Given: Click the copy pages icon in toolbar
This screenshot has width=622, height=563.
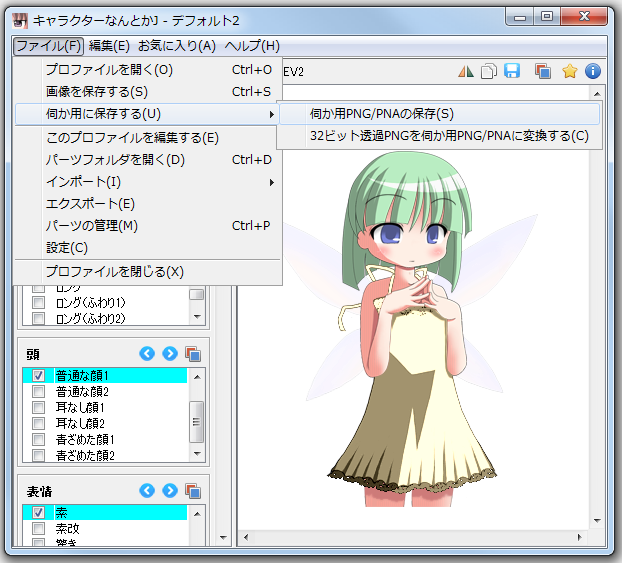Looking at the screenshot, I should (x=489, y=71).
